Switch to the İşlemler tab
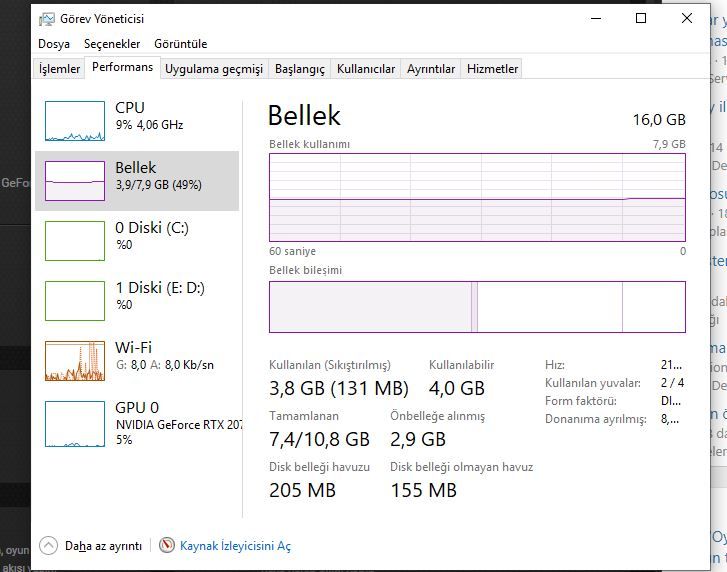 (x=59, y=69)
